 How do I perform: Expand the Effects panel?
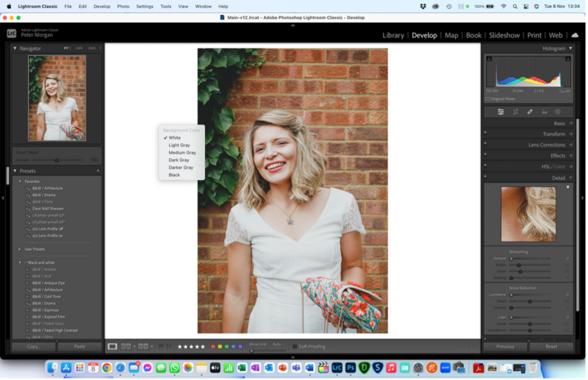[571, 156]
